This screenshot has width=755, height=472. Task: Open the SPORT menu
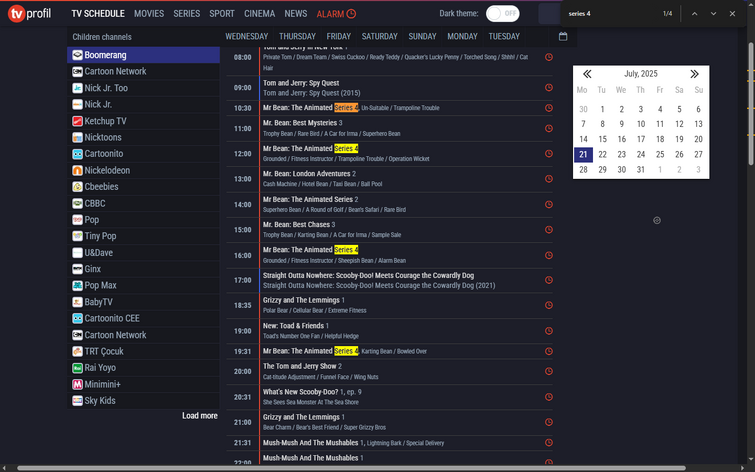click(x=221, y=13)
